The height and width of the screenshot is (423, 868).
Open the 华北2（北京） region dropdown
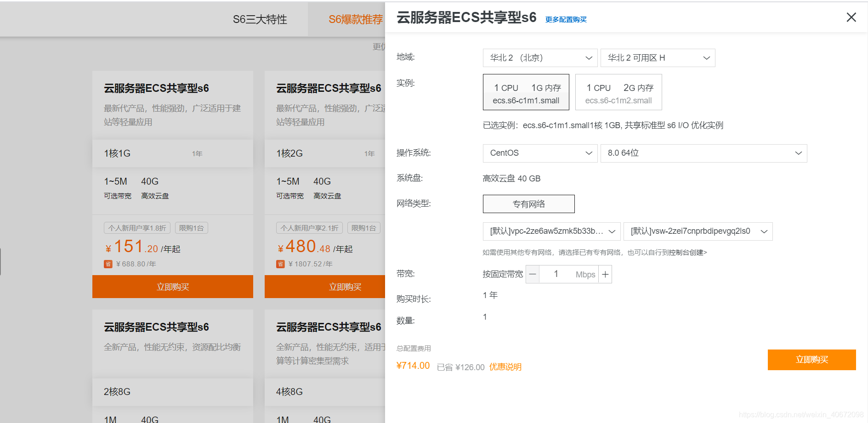coord(540,58)
